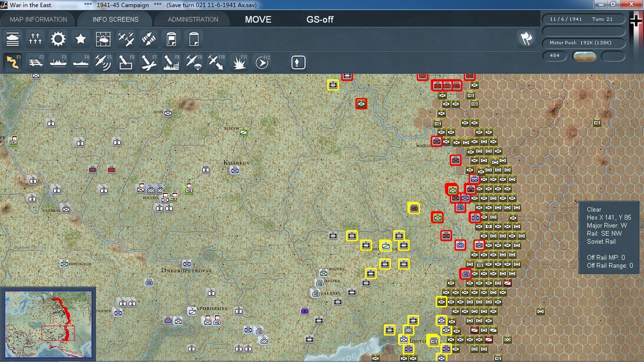Click the Off Rail Range: 0 text
Image resolution: width=644 pixels, height=362 pixels.
click(x=610, y=265)
